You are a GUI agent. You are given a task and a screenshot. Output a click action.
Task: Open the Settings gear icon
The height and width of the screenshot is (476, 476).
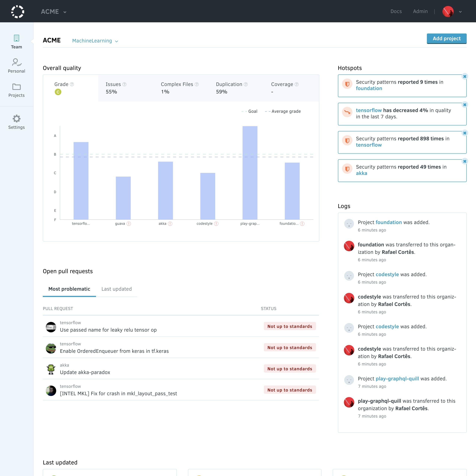pyautogui.click(x=17, y=119)
